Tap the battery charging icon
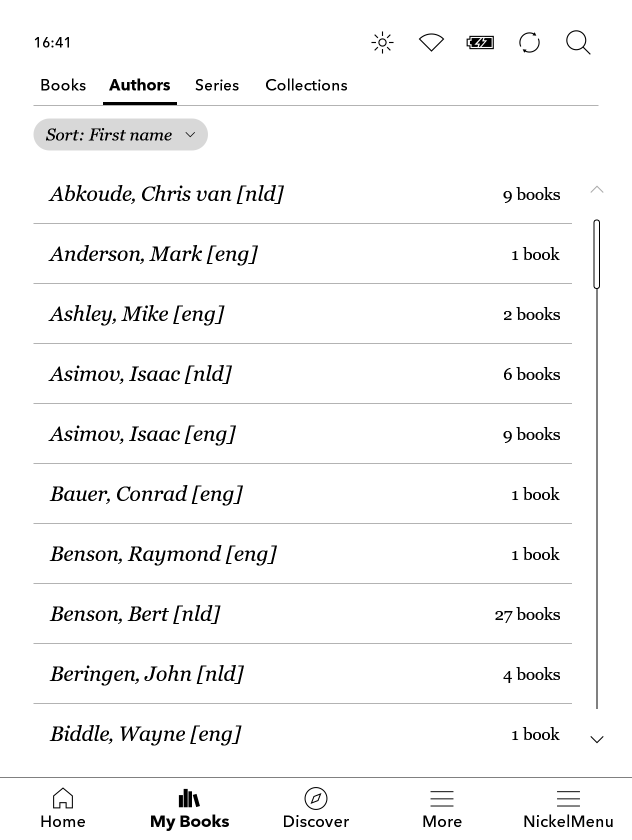Viewport: 632px width, 840px height. pyautogui.click(x=480, y=42)
